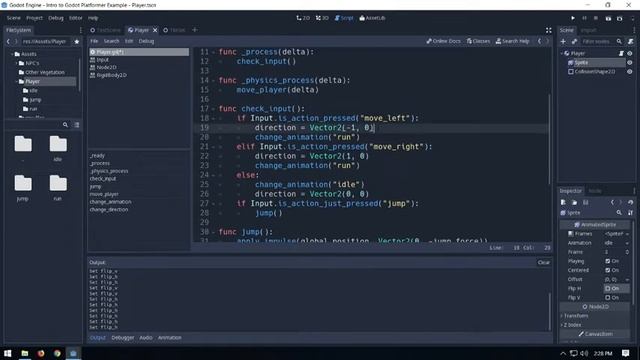
Task: Click the Filter nodes search field
Action: pos(598,41)
